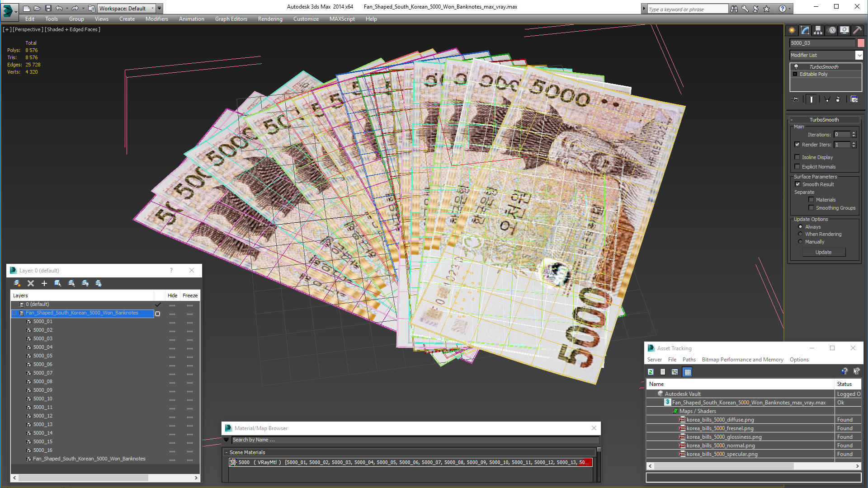The image size is (868, 488).
Task: Open the Rendering menu
Action: [270, 19]
